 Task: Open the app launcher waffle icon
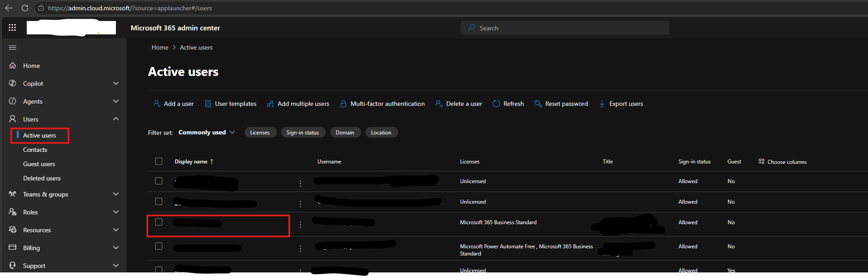point(12,28)
